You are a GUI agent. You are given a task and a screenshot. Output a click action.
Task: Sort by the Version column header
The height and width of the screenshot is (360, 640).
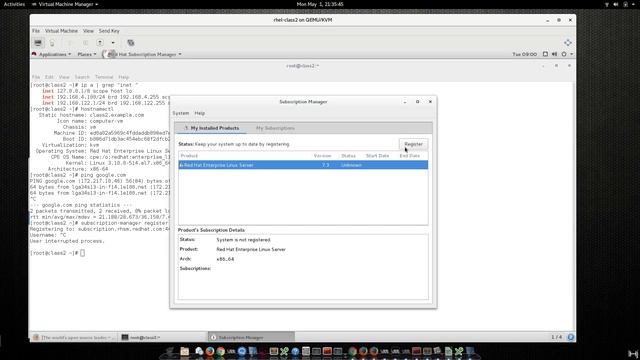(x=322, y=156)
